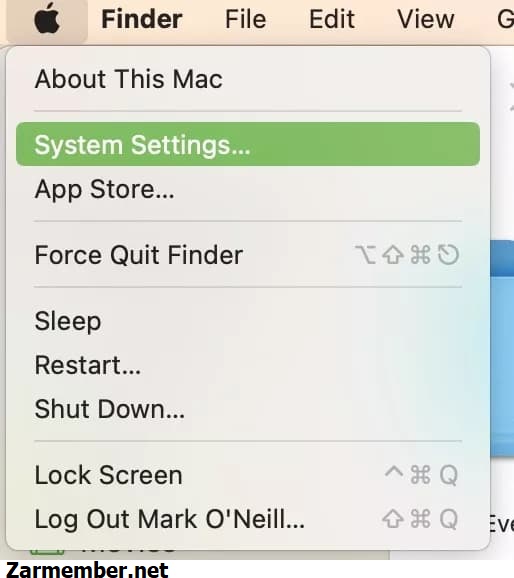Open the File menu
Image resolution: width=514 pixels, height=578 pixels.
click(x=246, y=19)
